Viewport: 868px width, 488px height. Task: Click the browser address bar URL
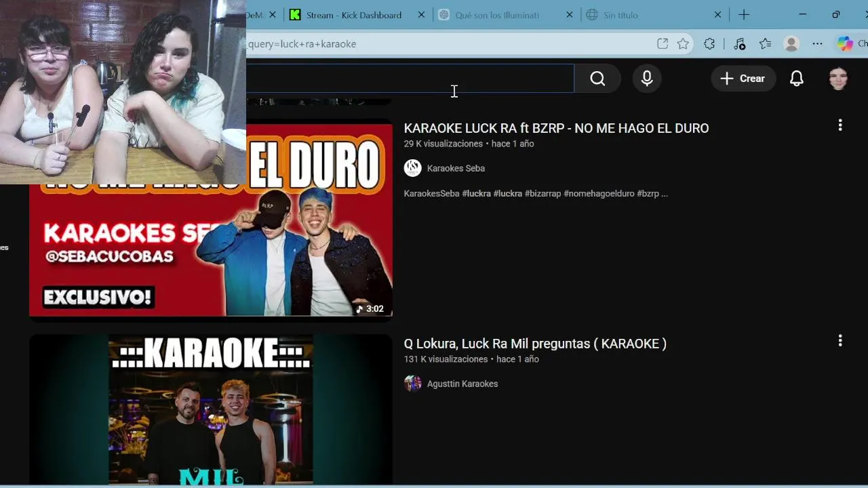302,44
